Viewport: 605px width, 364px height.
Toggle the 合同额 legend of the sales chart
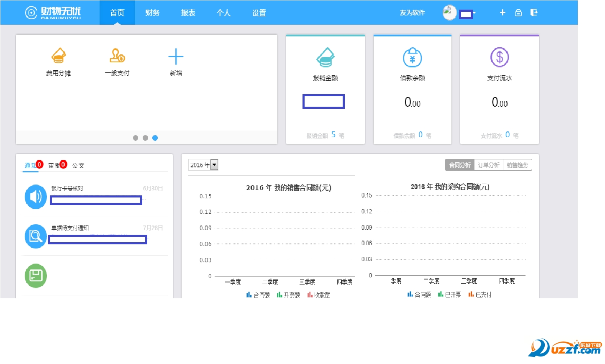[x=258, y=295]
